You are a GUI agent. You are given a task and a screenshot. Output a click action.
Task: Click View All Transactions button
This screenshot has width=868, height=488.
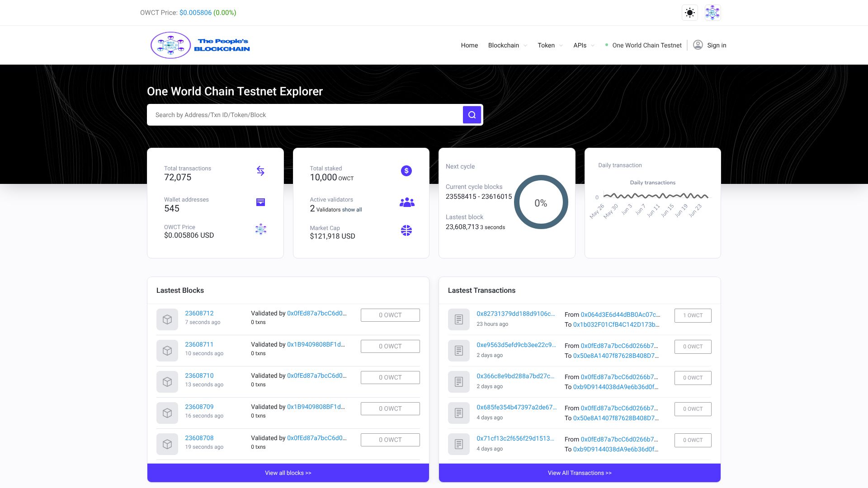point(580,473)
